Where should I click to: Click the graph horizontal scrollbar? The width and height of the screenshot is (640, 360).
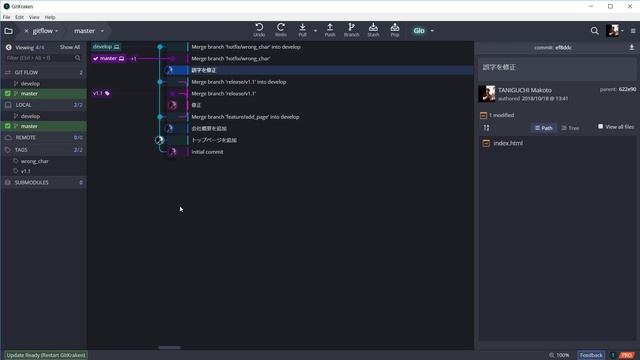[169, 348]
